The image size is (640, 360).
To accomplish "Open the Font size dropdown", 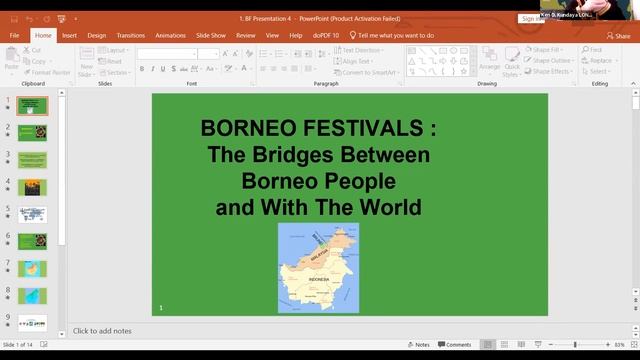I will (209, 53).
